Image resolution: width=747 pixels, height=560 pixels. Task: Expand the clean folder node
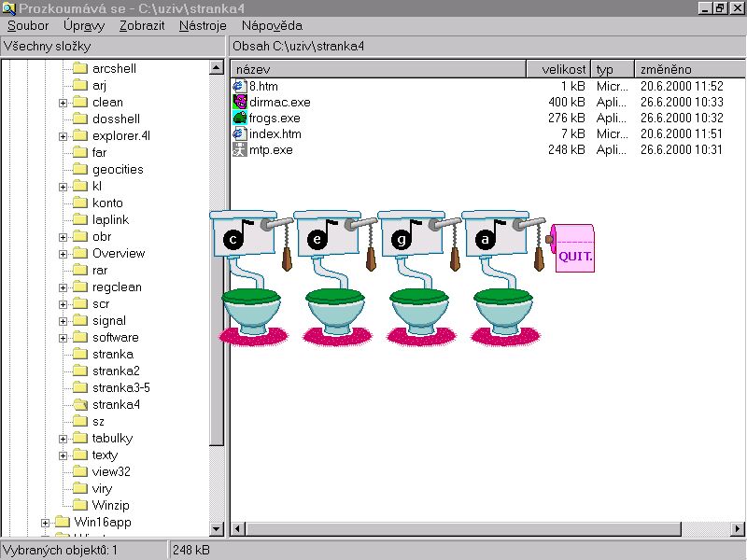63,103
